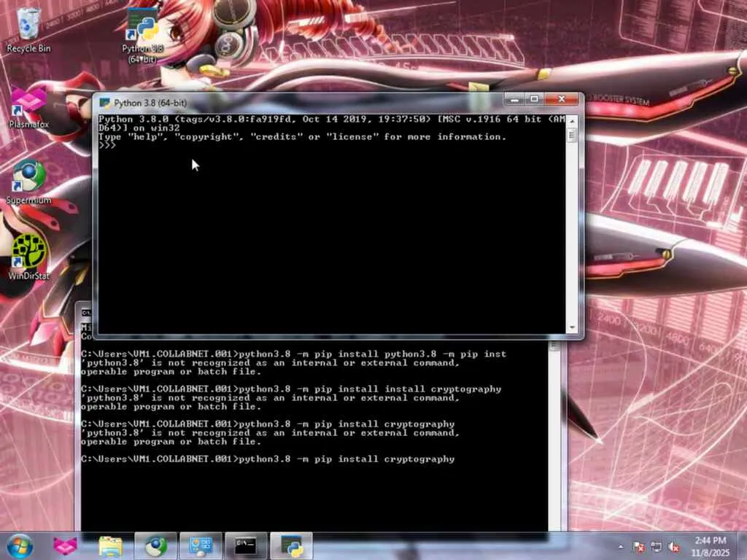The width and height of the screenshot is (747, 560).
Task: Select the WinDirStat desktop shortcut
Action: click(28, 257)
